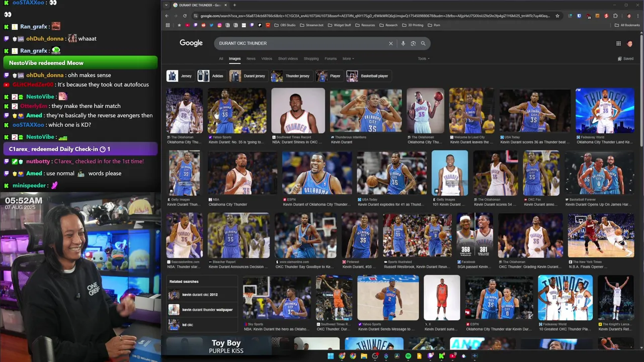Viewport: 644px width, 362px height.
Task: Open File Explorer from the taskbar
Action: (x=364, y=356)
